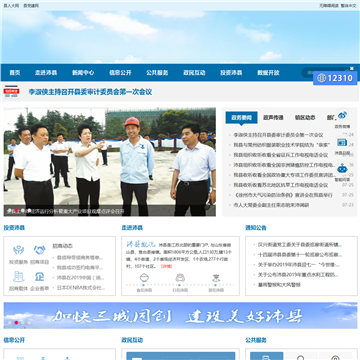Screen dimensions: 360x360
Task: Click the red 详情 details link
Action: coord(166,266)
